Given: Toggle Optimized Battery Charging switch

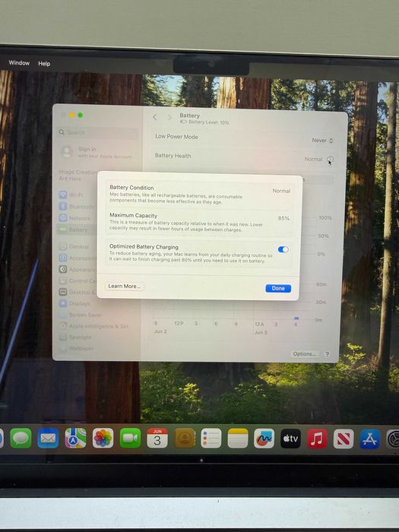Looking at the screenshot, I should (283, 249).
